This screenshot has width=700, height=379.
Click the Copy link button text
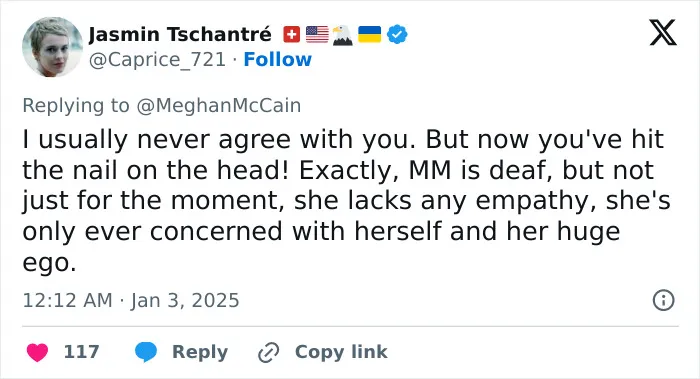click(341, 352)
